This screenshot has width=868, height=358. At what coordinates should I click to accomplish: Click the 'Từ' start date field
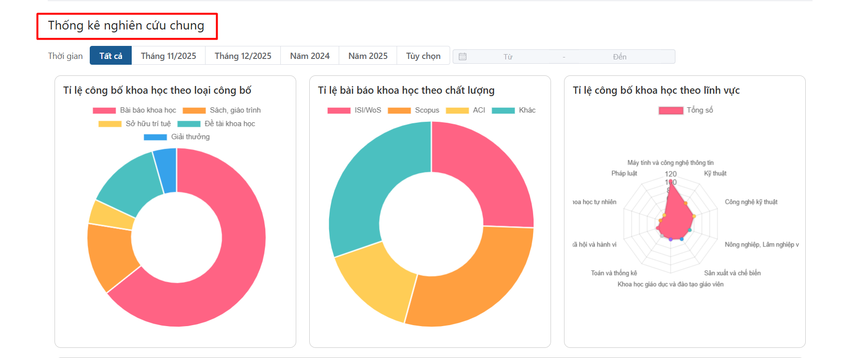tap(508, 57)
